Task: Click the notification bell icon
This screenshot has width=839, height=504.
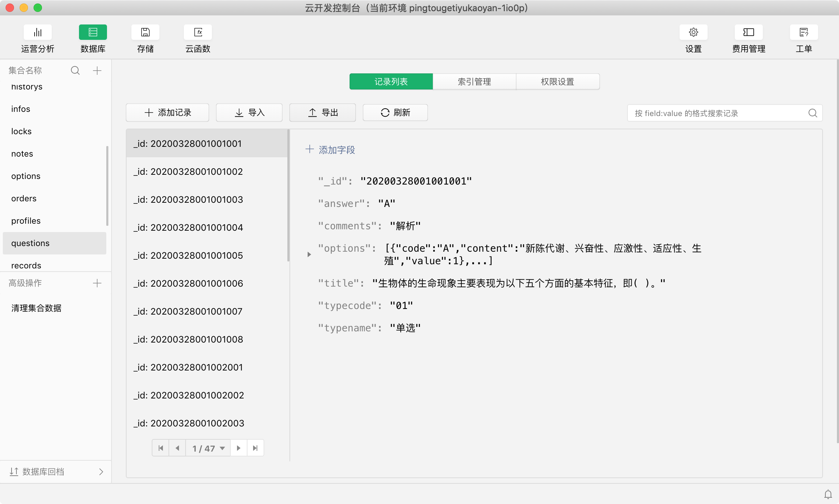Action: (828, 494)
